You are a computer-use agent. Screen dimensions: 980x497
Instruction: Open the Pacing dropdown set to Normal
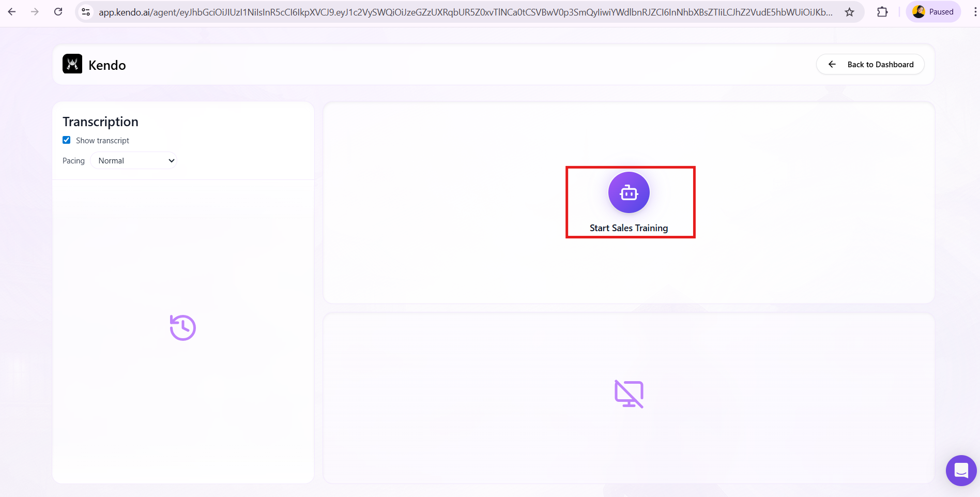[x=133, y=161]
